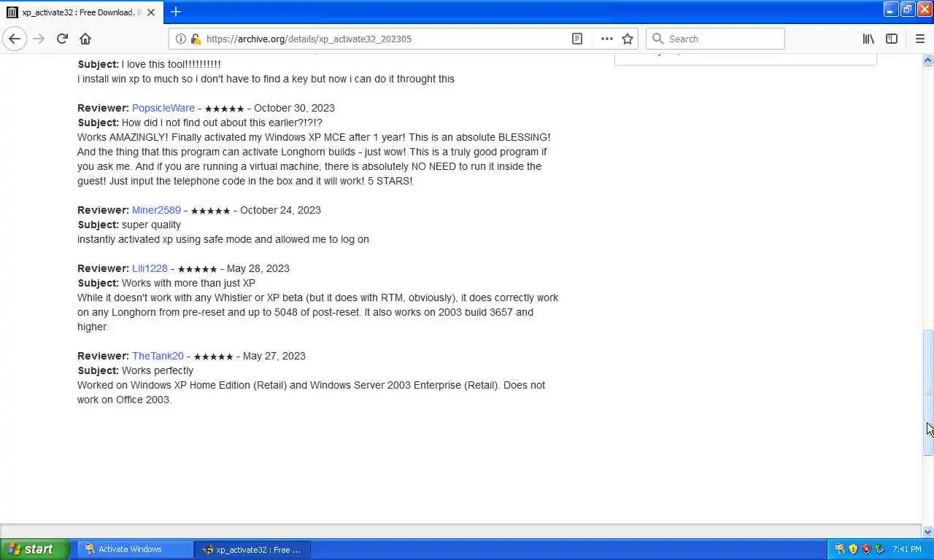Open the Firefox home page
Viewport: 934px width, 560px height.
tap(85, 39)
